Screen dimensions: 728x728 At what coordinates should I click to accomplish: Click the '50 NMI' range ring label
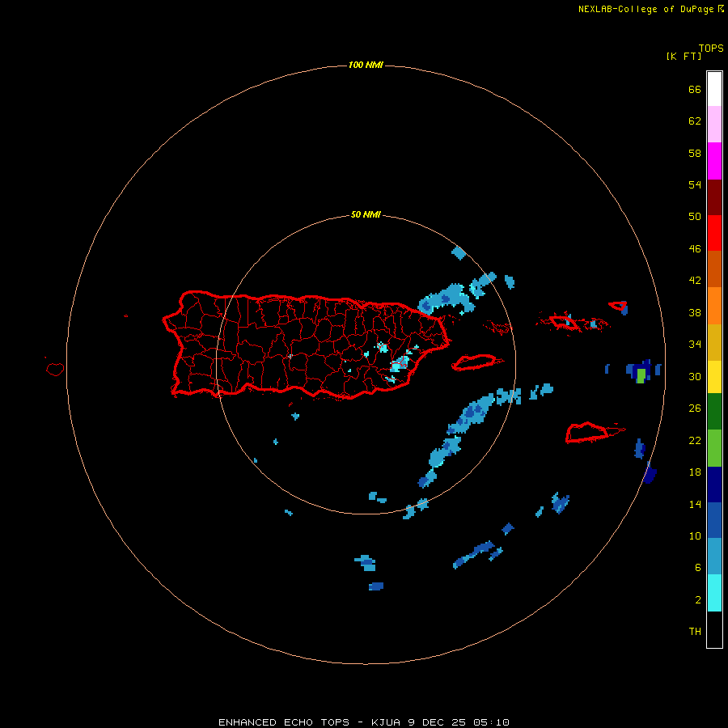[x=366, y=214]
